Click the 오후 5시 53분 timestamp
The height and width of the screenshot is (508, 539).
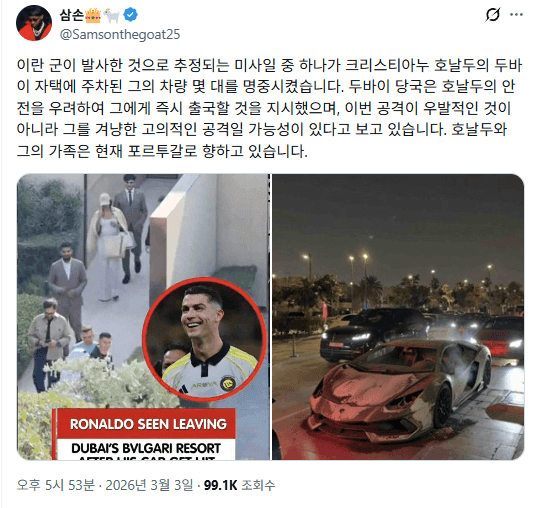56,485
